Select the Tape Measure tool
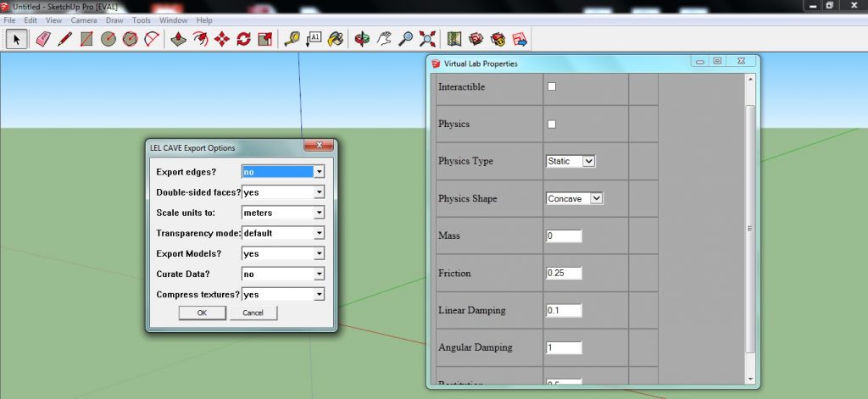This screenshot has height=399, width=868. [292, 39]
